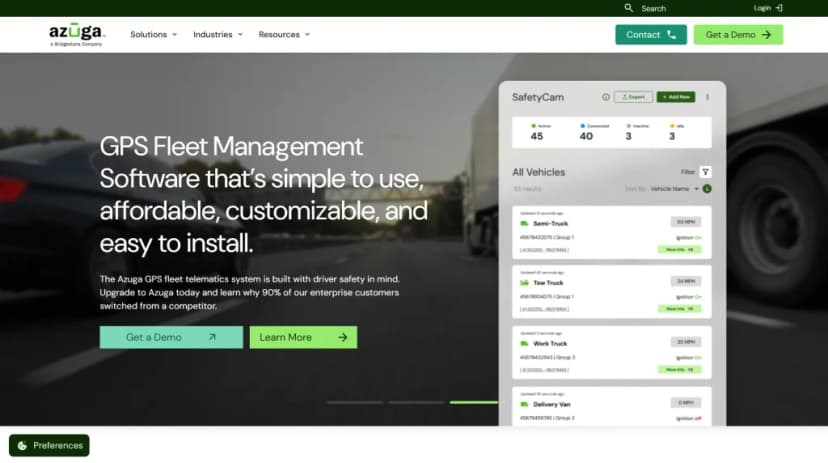Open the Preferences button
The image size is (828, 463).
pos(49,446)
